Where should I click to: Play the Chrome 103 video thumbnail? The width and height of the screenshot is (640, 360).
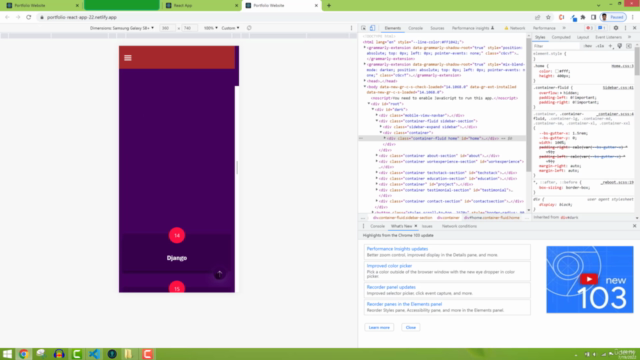click(590, 280)
